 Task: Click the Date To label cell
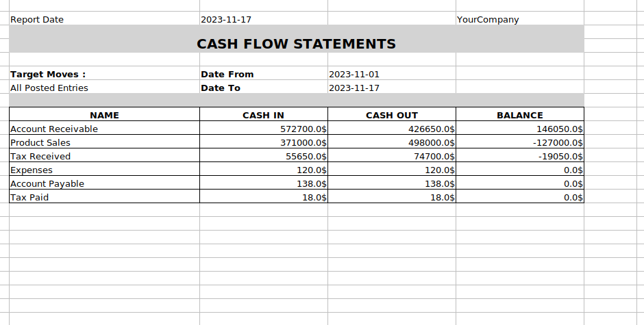pyautogui.click(x=221, y=88)
